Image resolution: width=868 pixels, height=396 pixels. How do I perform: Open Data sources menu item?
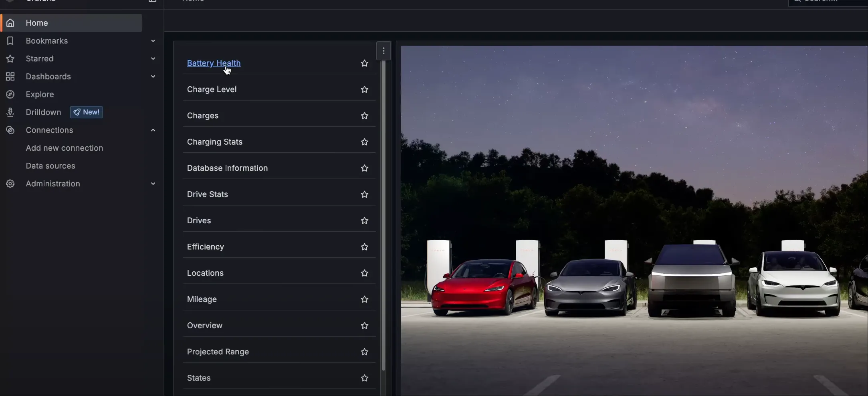[x=50, y=166]
